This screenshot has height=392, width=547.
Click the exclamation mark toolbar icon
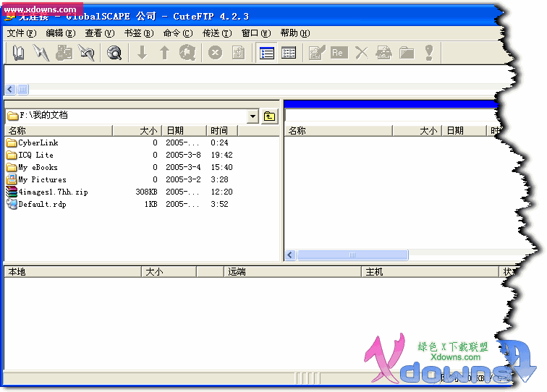429,53
